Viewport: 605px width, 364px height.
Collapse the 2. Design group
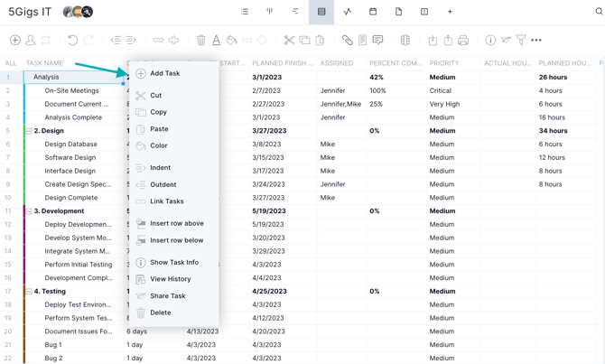click(x=29, y=131)
